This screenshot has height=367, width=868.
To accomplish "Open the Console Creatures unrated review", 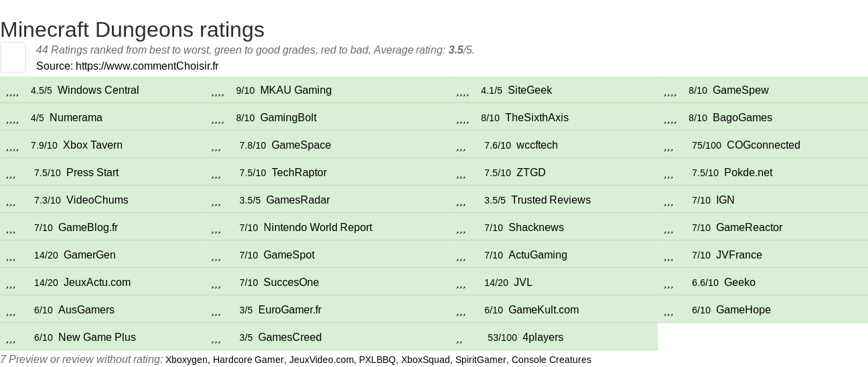I will coord(551,360).
